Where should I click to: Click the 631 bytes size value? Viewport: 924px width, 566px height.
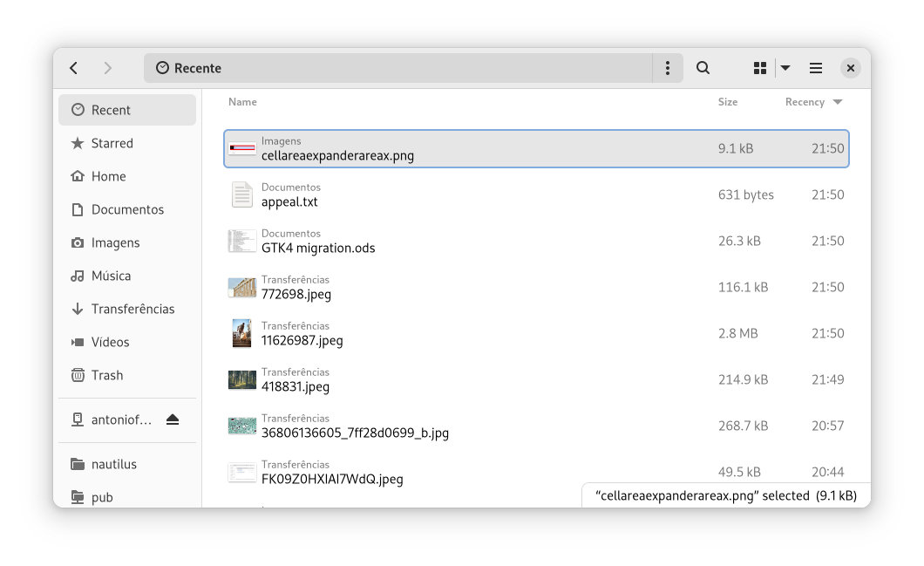(x=745, y=194)
